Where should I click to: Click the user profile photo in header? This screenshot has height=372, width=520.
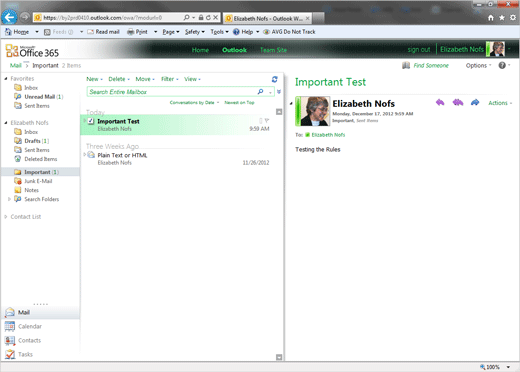point(497,49)
